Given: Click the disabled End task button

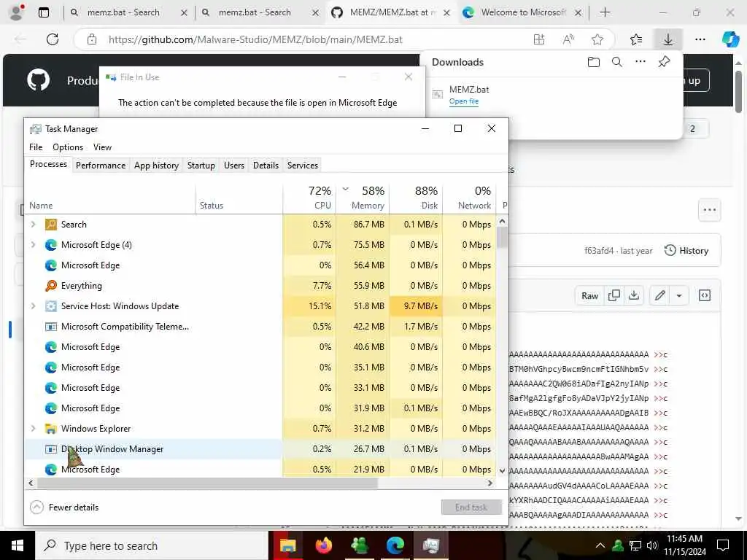Looking at the screenshot, I should point(471,507).
